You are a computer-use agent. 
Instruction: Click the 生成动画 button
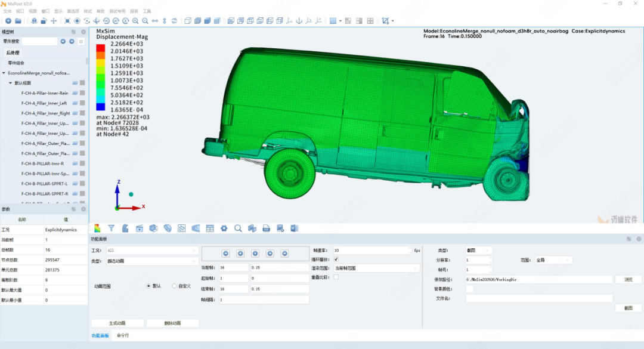tap(117, 323)
